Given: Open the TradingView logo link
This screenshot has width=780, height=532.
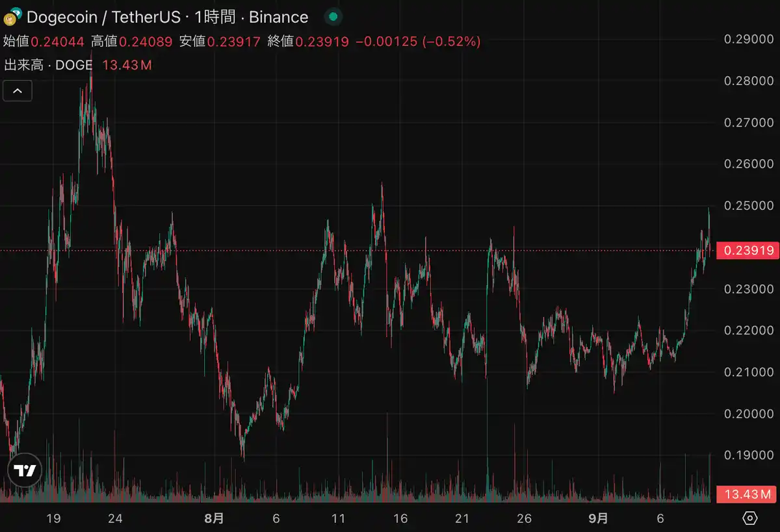Looking at the screenshot, I should pyautogui.click(x=25, y=471).
